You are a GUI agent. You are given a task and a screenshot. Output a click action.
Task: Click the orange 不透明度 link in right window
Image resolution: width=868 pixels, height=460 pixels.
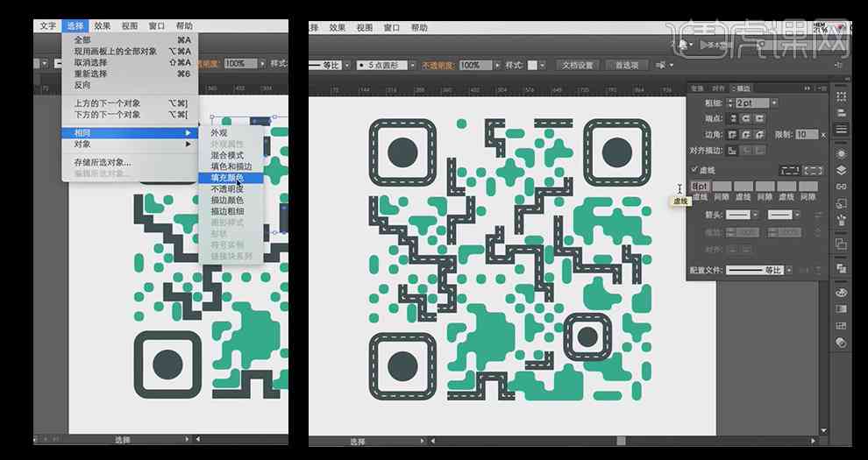click(x=438, y=65)
